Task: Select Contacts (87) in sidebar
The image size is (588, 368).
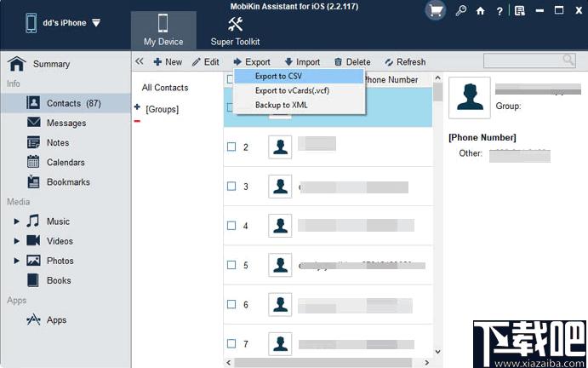Action: coord(66,103)
